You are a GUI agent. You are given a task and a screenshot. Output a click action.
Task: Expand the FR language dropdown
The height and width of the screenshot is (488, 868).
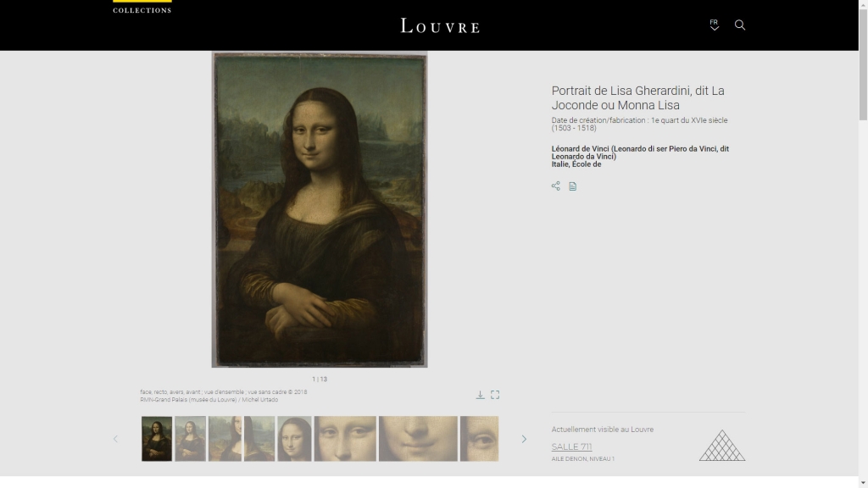(x=714, y=25)
